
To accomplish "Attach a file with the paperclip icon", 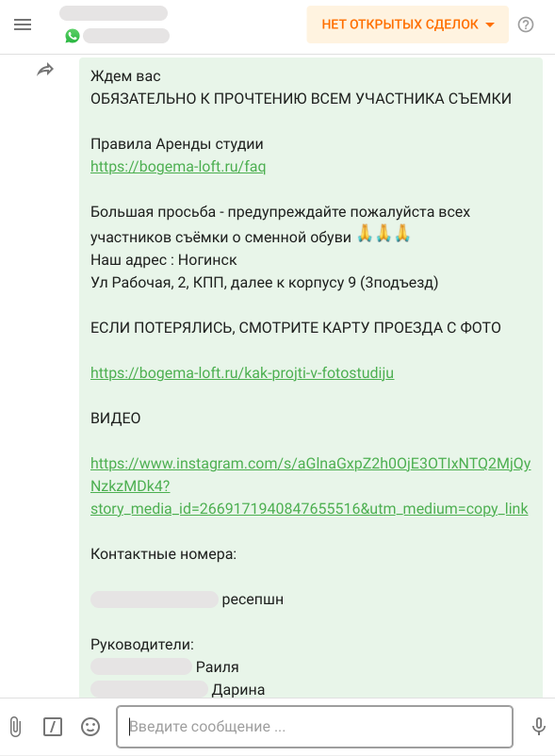I will pos(15,726).
